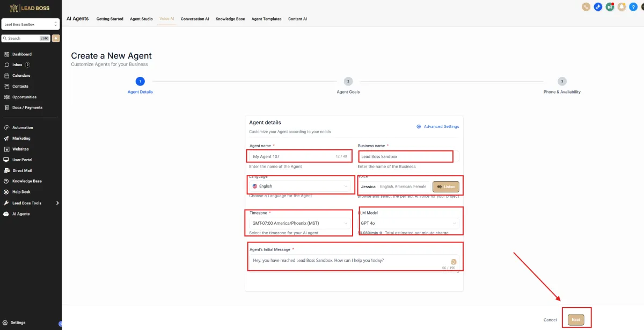Click the Direct Mail truck icon
Screen dimensions: 644x330
point(6,171)
